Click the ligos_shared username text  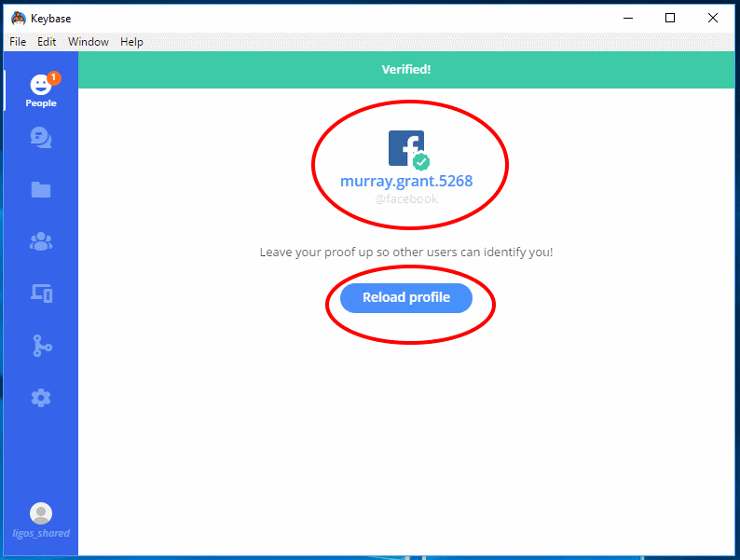41,533
